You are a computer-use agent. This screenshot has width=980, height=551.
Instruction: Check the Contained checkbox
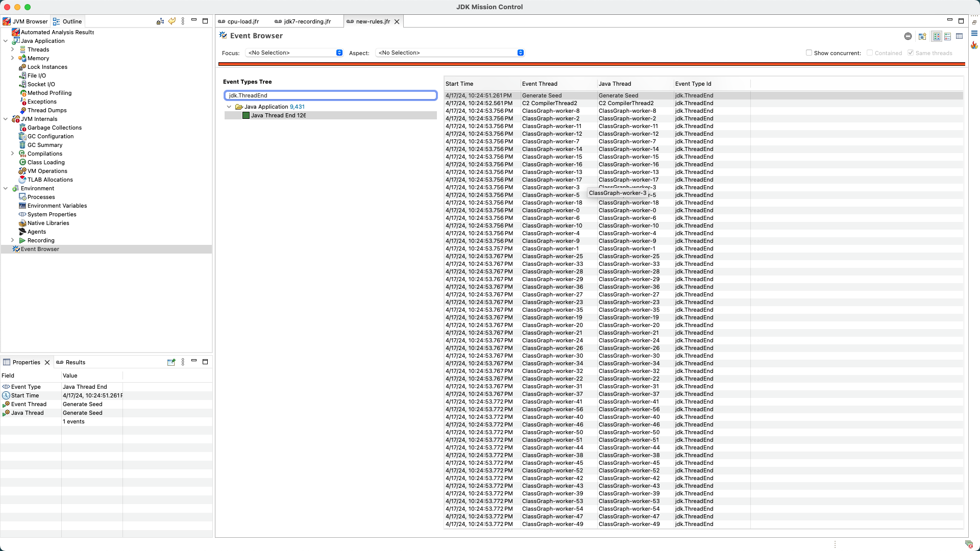point(870,53)
